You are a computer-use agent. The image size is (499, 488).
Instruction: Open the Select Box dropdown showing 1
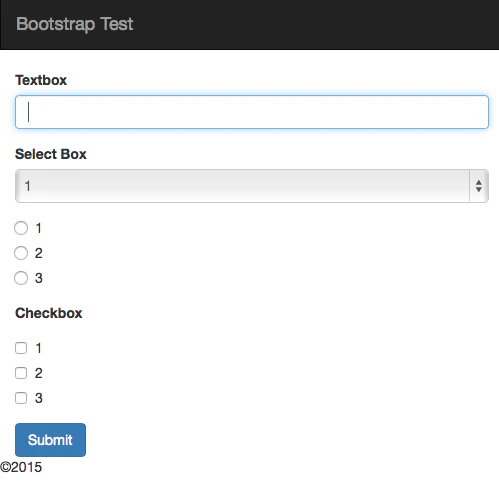(x=252, y=186)
